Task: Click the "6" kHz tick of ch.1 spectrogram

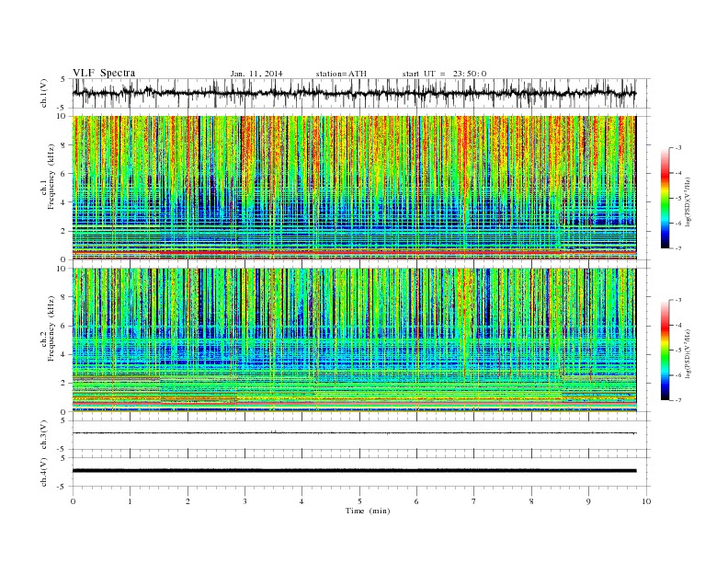Action: point(63,174)
